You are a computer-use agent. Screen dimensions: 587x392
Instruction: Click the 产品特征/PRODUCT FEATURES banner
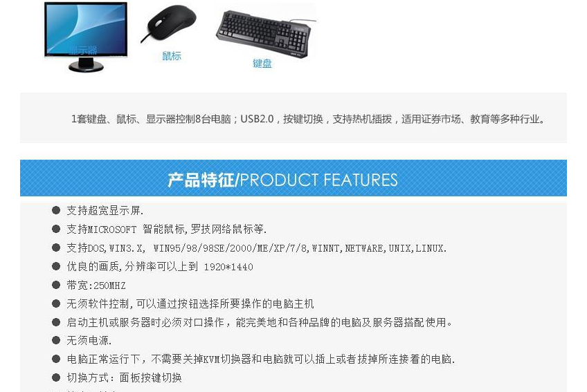point(293,178)
